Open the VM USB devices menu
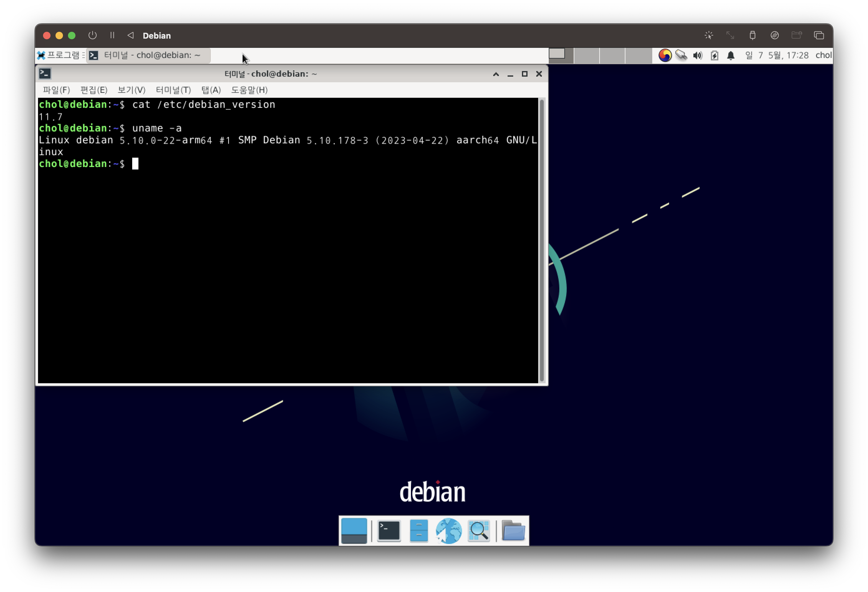Screen dimensions: 868x592 [752, 35]
